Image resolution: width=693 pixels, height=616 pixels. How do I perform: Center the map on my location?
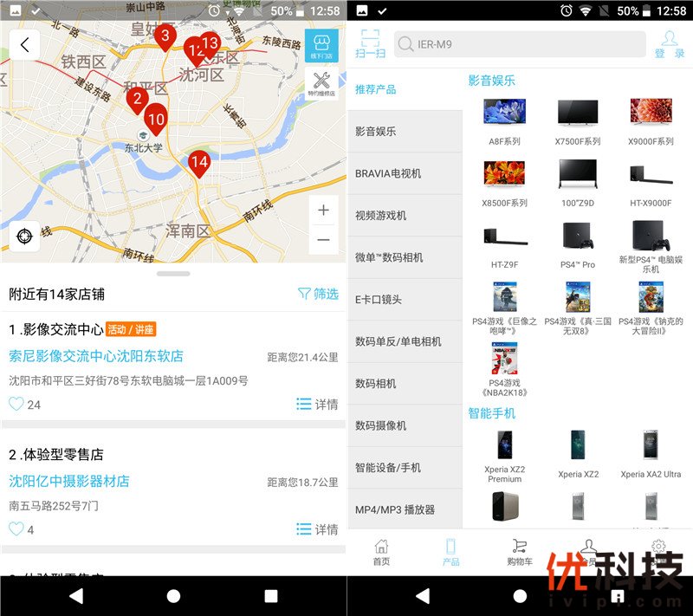(25, 237)
